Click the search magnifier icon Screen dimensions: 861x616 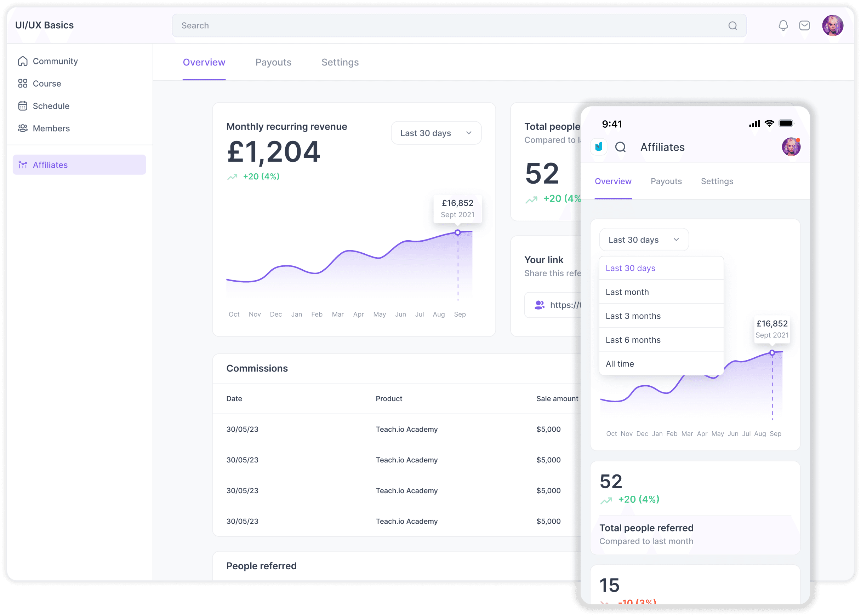(x=732, y=25)
